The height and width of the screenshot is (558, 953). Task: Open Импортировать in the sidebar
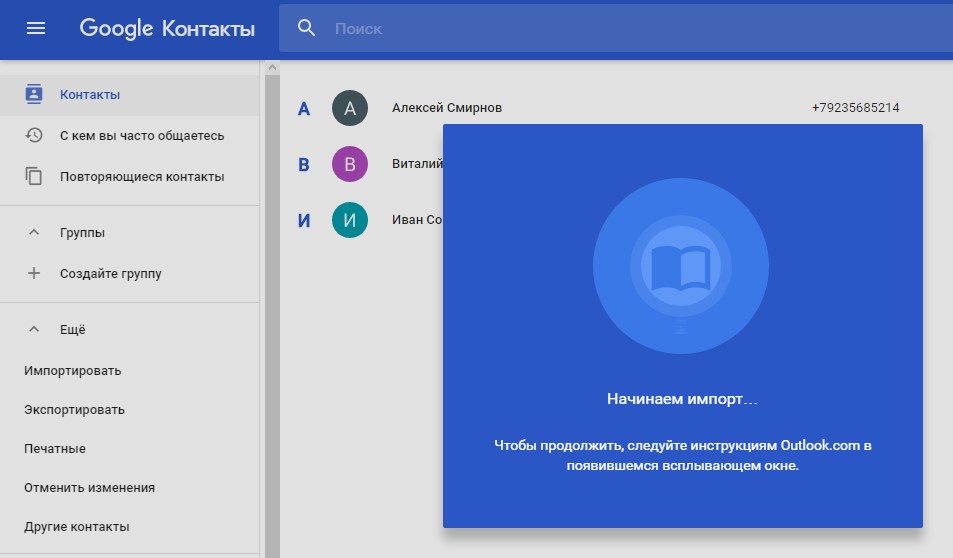(x=72, y=371)
